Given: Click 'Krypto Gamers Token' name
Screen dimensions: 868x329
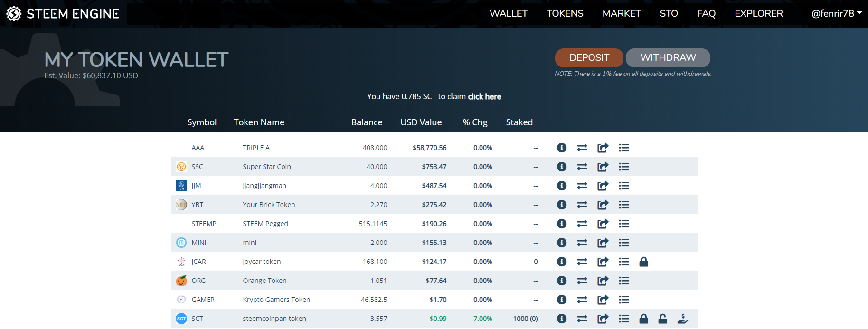Looking at the screenshot, I should point(276,300).
